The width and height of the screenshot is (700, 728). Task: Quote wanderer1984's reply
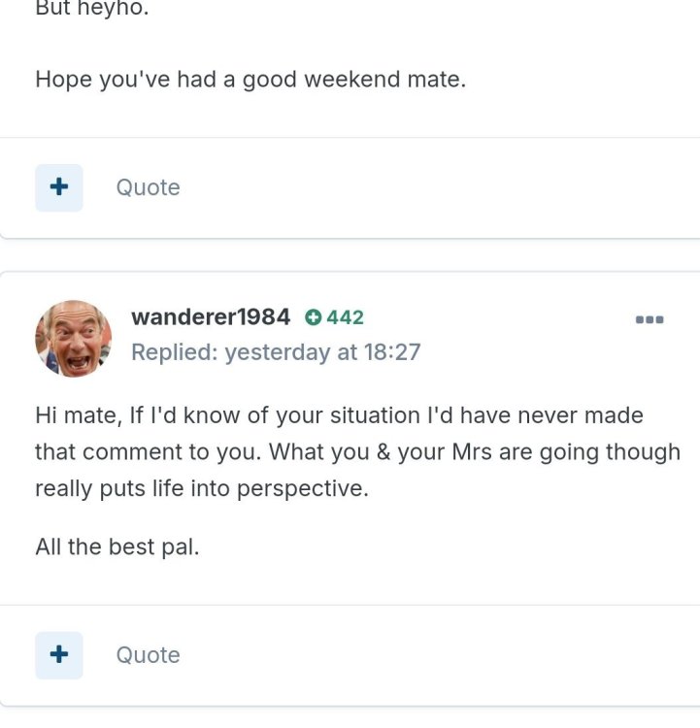[x=148, y=655]
